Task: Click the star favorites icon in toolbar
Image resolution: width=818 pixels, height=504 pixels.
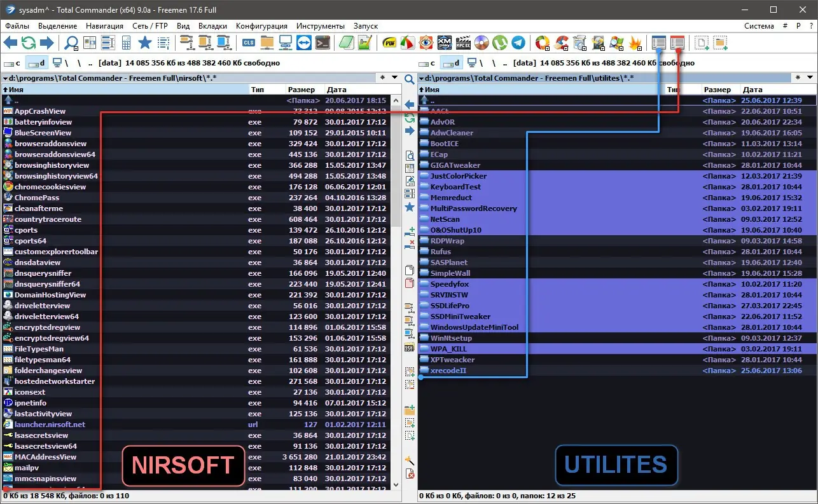Action: (x=145, y=43)
